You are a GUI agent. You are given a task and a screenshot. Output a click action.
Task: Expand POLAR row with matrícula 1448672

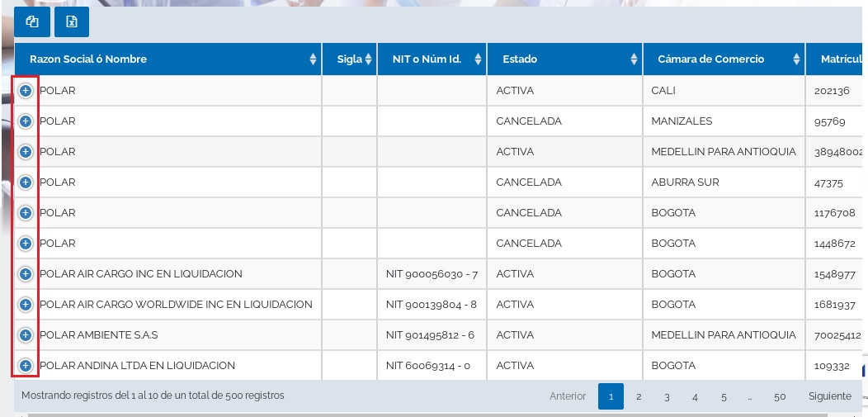25,243
